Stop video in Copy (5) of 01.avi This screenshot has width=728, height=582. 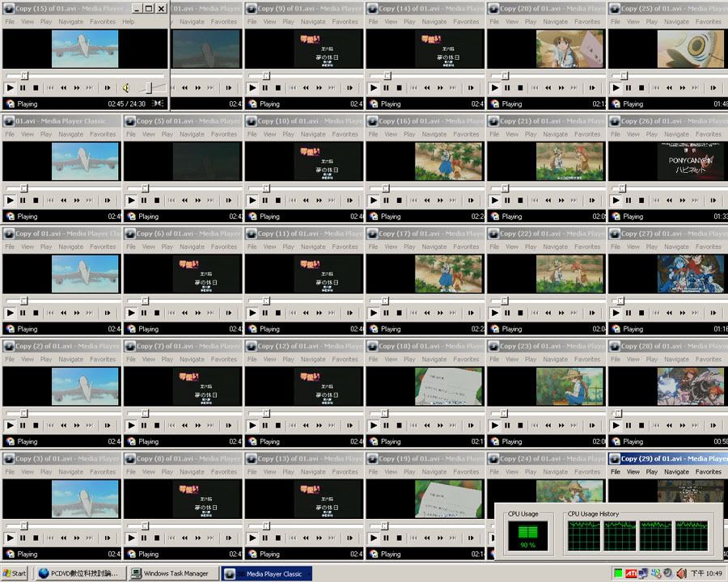(157, 200)
